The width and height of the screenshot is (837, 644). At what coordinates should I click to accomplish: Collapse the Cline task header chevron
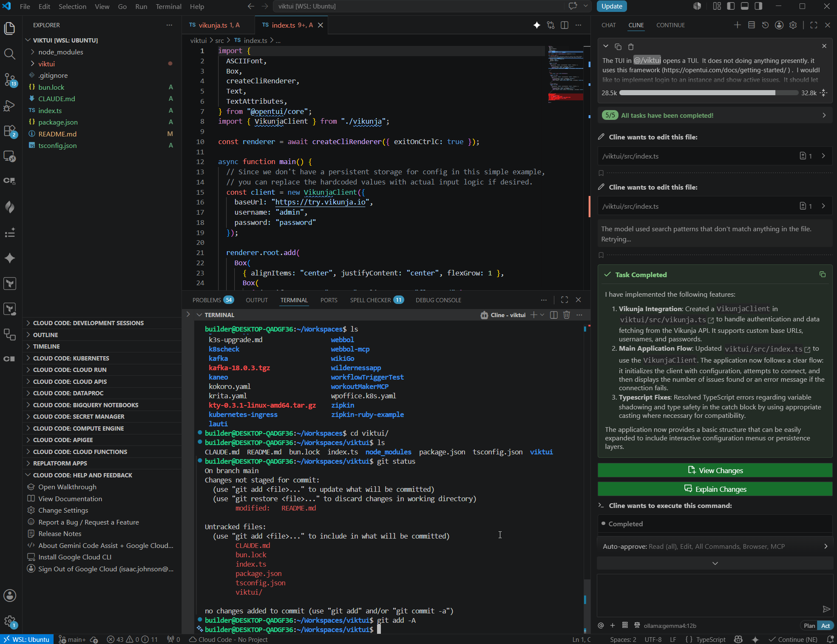(606, 46)
